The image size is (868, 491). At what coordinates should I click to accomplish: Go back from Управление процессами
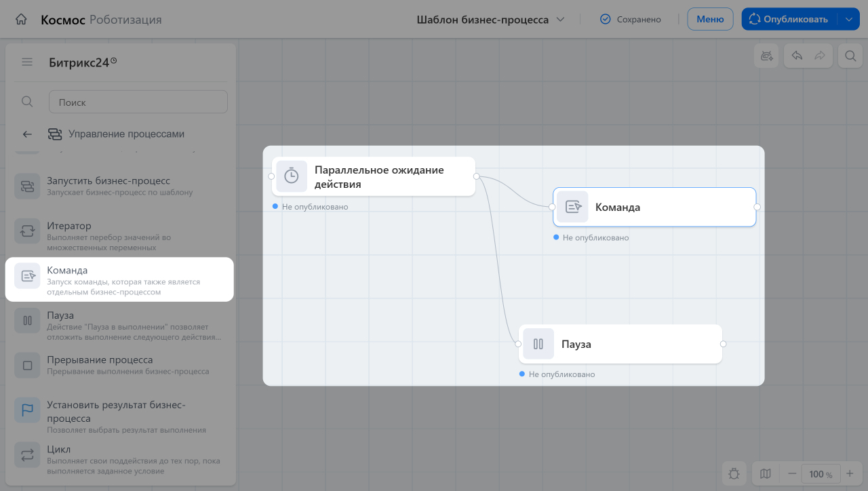coord(27,134)
